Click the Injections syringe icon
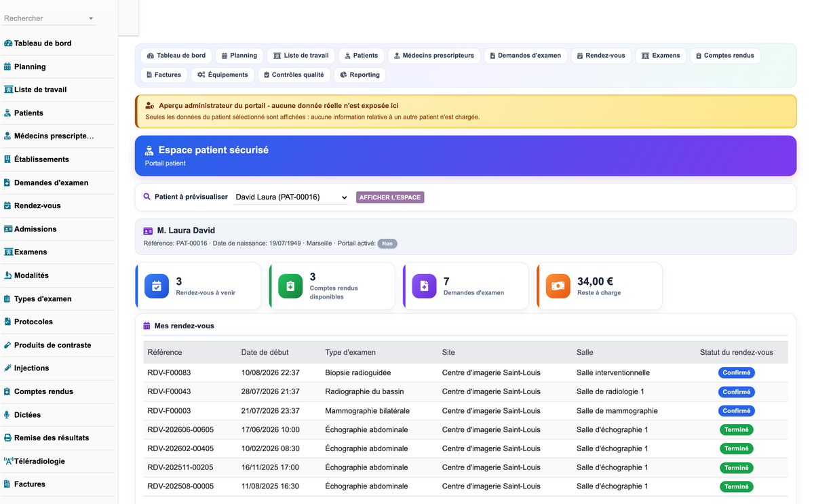The height and width of the screenshot is (504, 814). [x=7, y=368]
